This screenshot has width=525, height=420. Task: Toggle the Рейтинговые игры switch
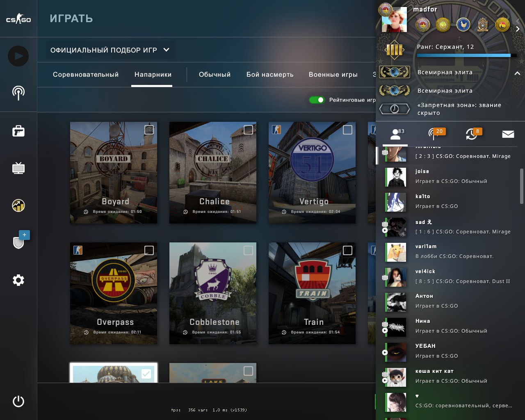(317, 100)
